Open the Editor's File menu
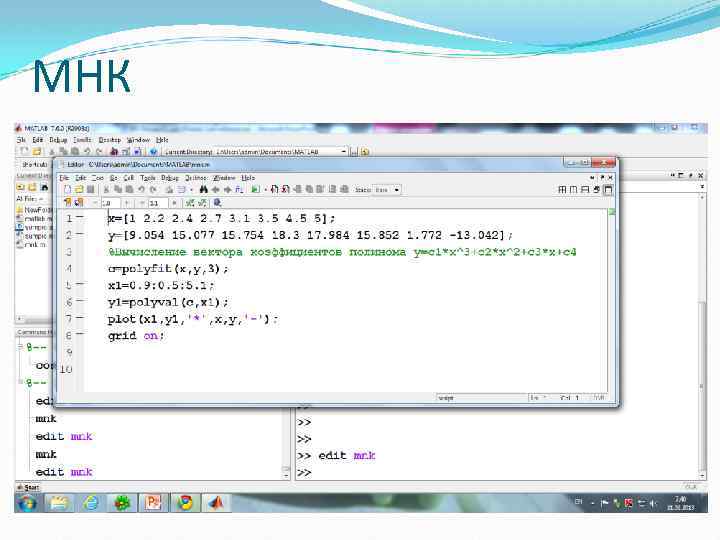The image size is (720, 540). pos(64,178)
